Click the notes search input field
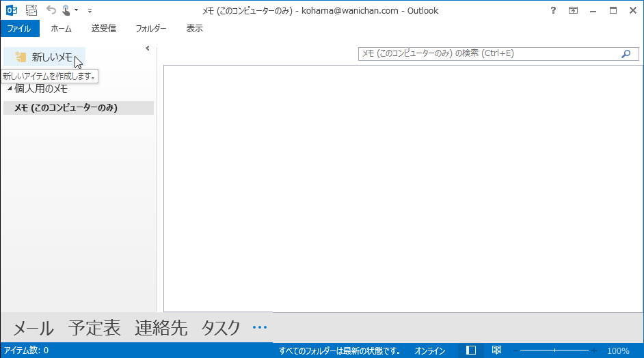The width and height of the screenshot is (644, 358). pyautogui.click(x=489, y=53)
